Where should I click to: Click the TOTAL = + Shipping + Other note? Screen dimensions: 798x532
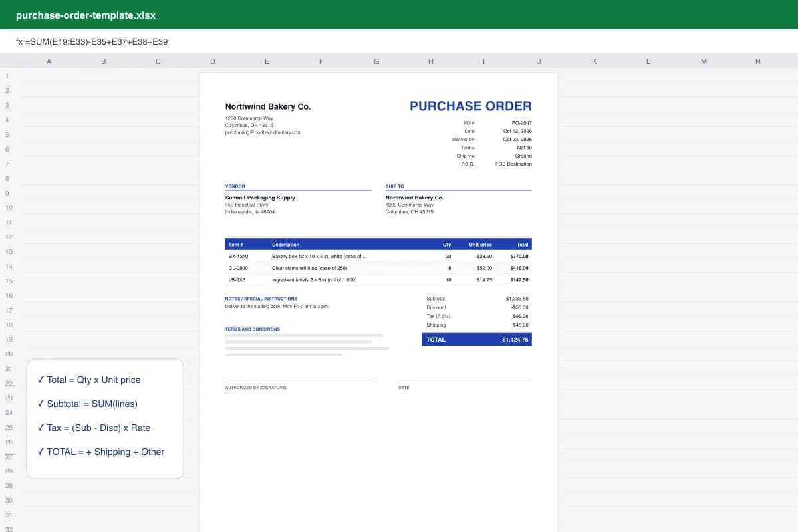click(x=101, y=452)
